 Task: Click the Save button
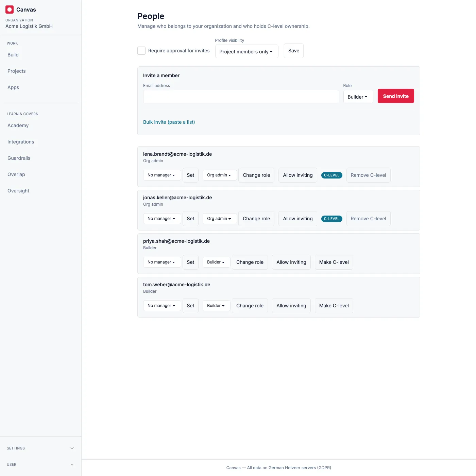[x=294, y=51]
